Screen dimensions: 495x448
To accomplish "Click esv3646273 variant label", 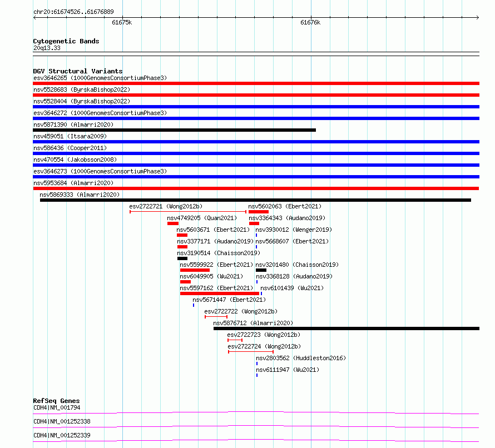I will click(100, 171).
